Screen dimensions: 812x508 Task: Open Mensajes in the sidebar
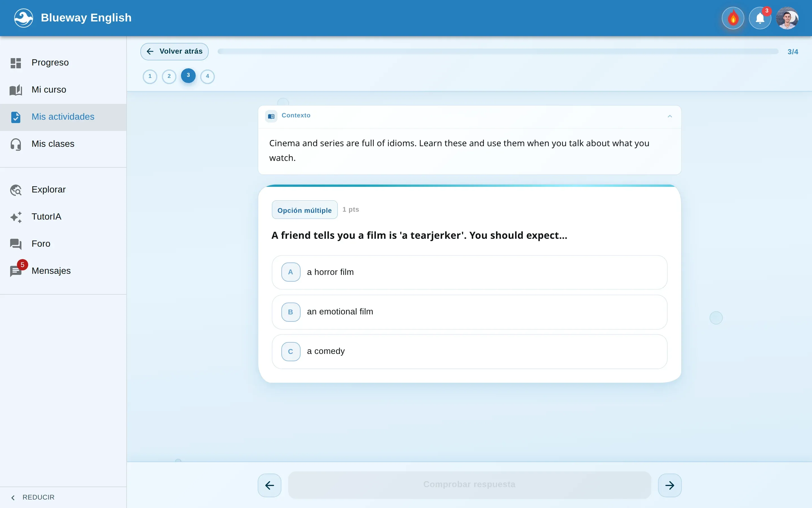pyautogui.click(x=63, y=271)
